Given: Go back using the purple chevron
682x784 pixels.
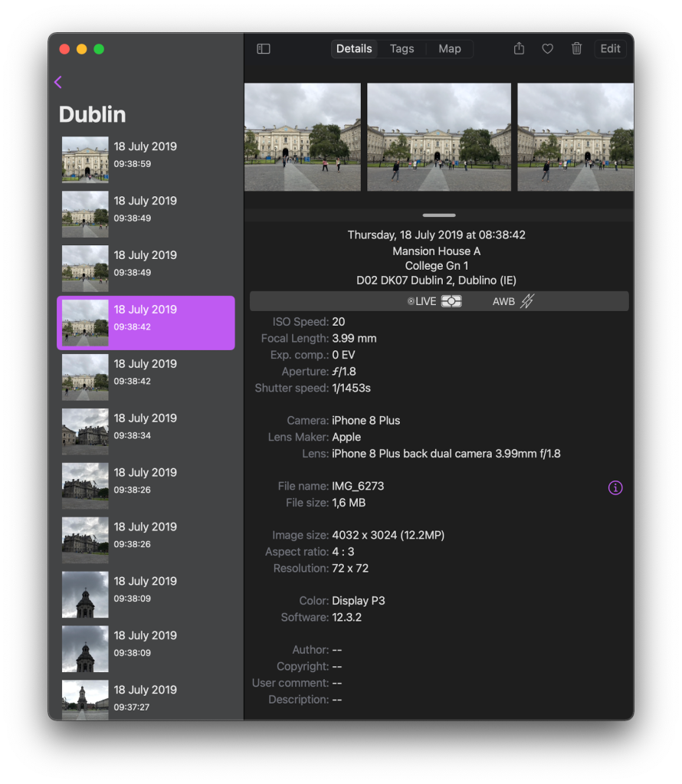Looking at the screenshot, I should coord(57,82).
